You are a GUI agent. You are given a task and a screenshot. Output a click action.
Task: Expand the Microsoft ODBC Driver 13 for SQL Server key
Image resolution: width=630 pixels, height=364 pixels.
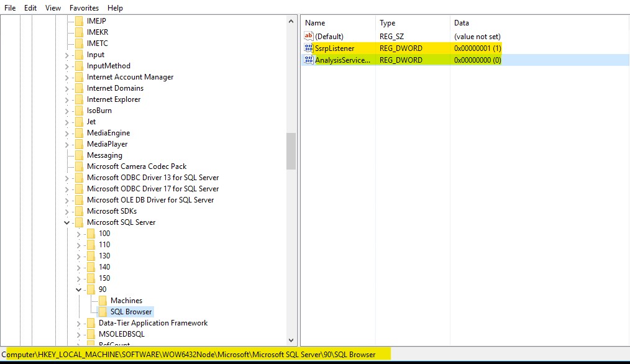[66, 178]
